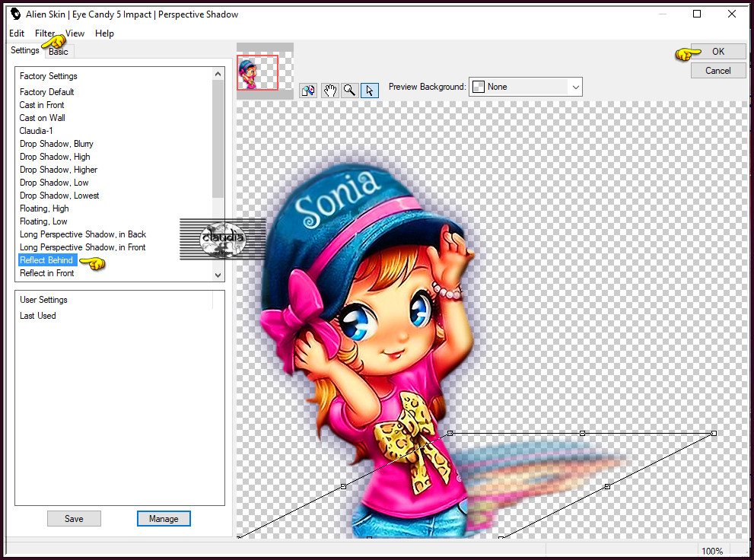The image size is (754, 560).
Task: Choose the Floating, High preset
Action: [x=44, y=208]
